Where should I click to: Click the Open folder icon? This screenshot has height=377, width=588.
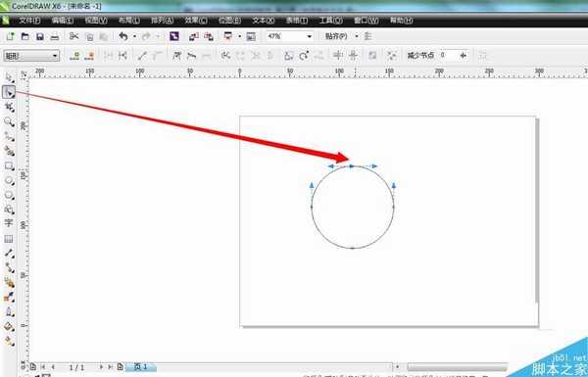tap(25, 36)
